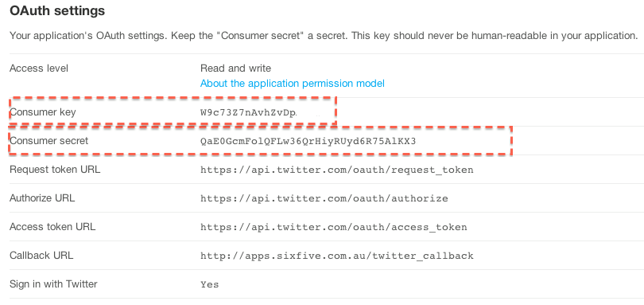The height and width of the screenshot is (305, 644).
Task: Click the Consumer key value W9c73Z7nAvhZvDp
Action: pos(249,112)
